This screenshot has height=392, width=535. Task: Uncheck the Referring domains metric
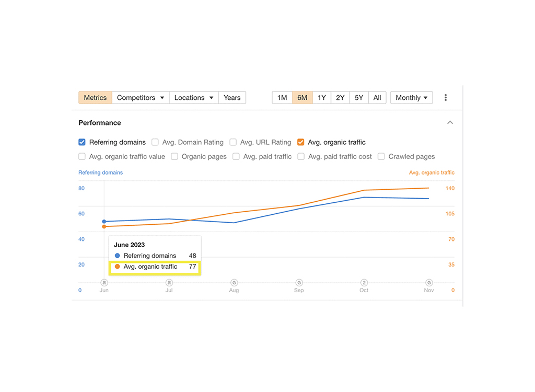pyautogui.click(x=82, y=142)
